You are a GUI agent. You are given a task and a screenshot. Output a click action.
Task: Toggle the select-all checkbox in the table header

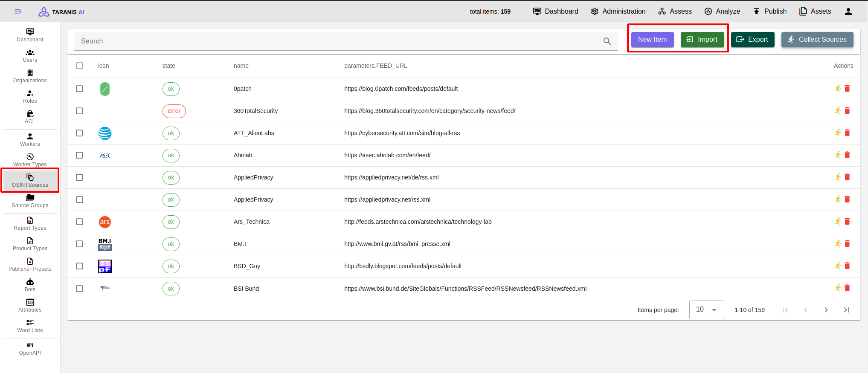[79, 66]
